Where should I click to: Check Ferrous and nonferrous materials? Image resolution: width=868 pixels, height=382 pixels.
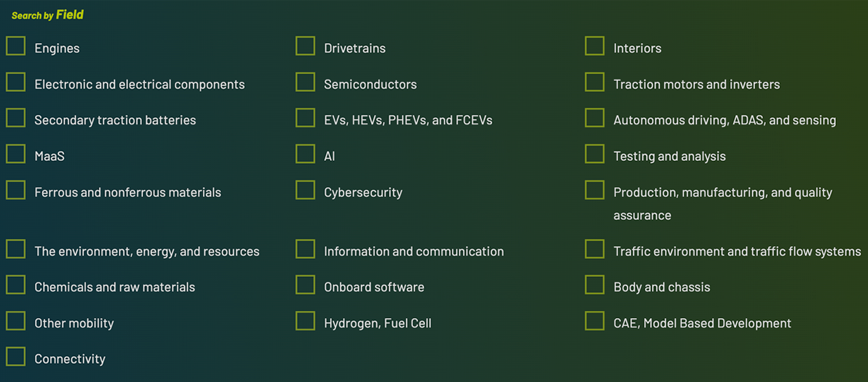(x=16, y=190)
